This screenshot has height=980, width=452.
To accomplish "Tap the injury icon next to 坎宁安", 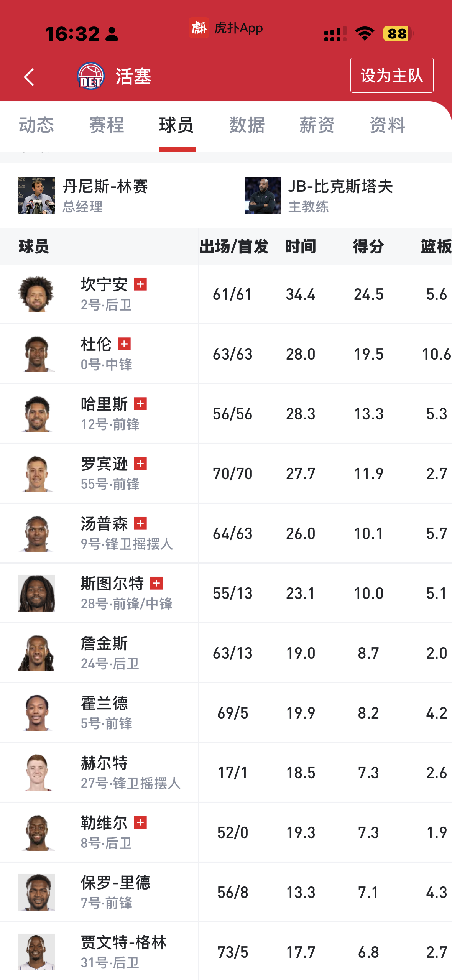I will click(140, 284).
